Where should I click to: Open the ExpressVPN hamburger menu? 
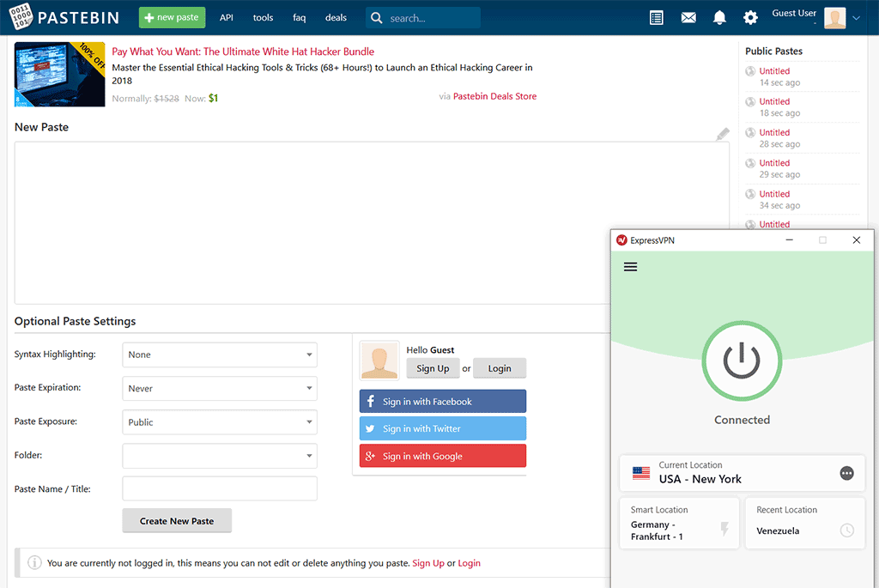coord(631,267)
